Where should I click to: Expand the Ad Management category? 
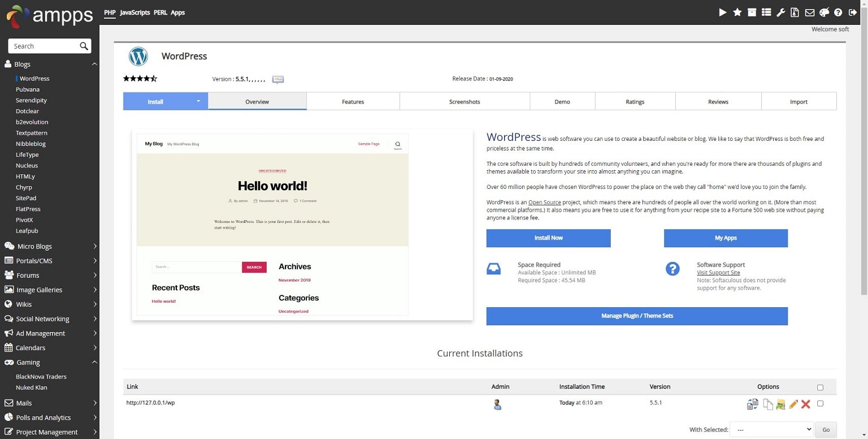tap(50, 333)
